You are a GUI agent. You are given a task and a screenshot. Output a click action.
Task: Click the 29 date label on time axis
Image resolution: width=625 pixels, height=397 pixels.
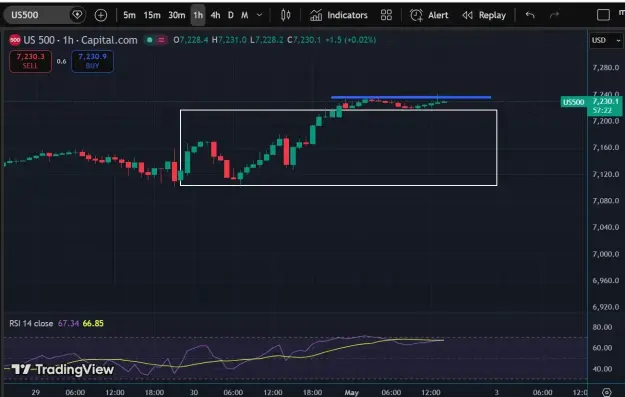pos(35,392)
